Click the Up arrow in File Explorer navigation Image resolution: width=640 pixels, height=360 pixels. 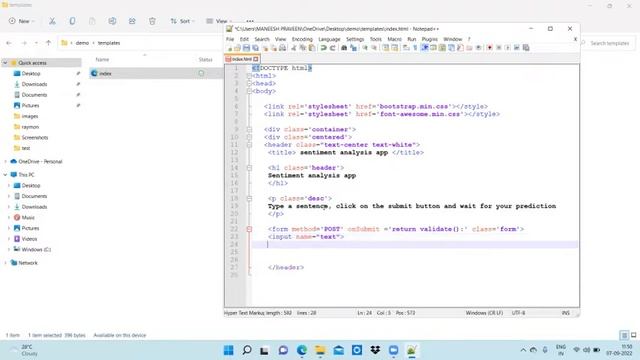click(49, 43)
